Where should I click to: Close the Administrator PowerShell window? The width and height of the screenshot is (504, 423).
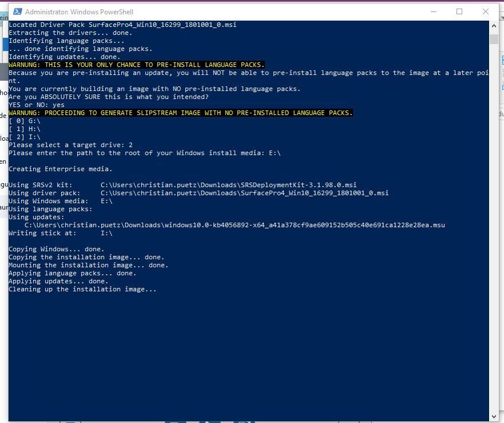point(485,12)
